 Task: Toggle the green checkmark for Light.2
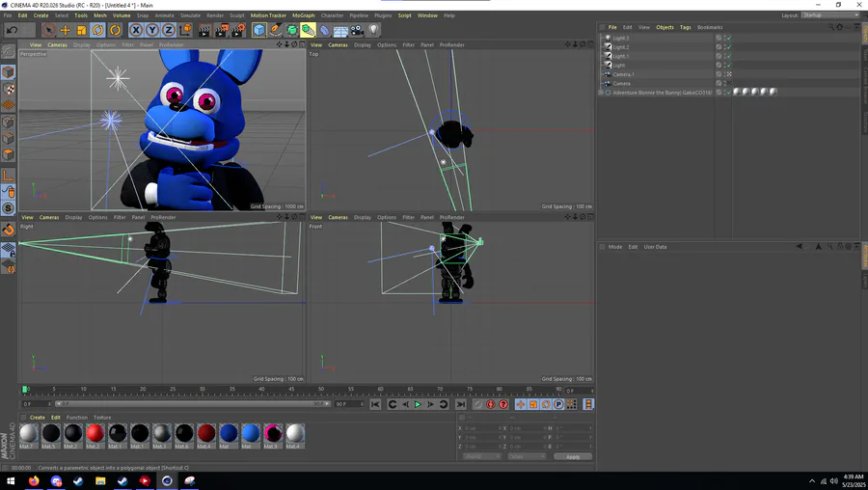(729, 47)
